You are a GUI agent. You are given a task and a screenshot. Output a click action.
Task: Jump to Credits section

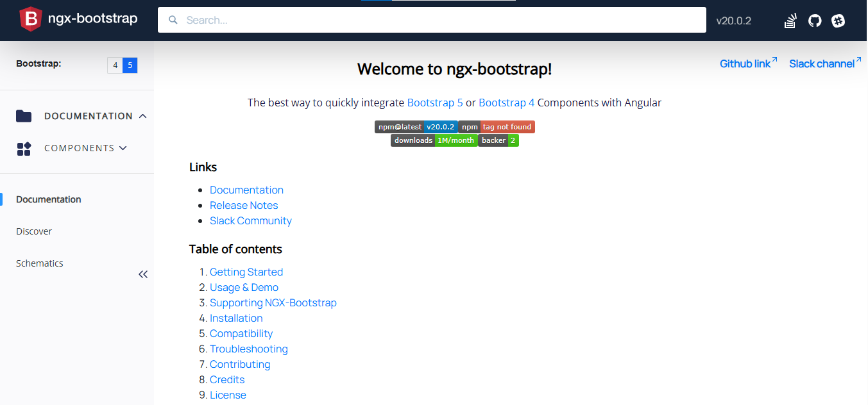click(x=227, y=379)
